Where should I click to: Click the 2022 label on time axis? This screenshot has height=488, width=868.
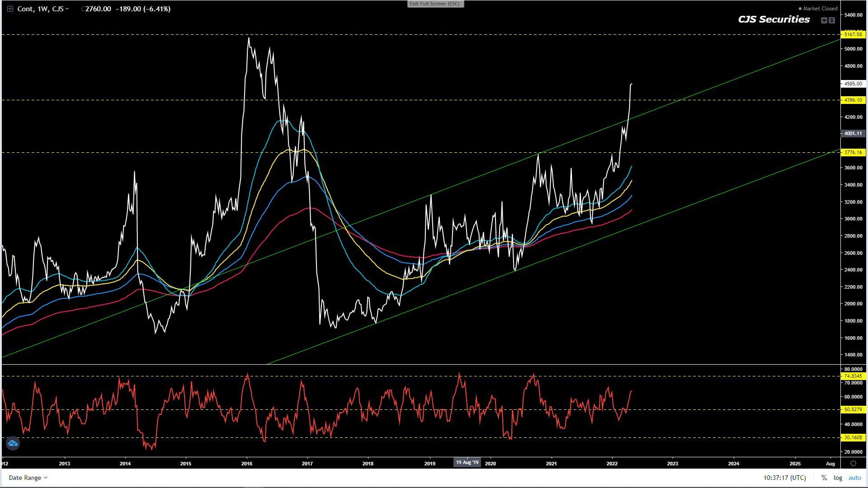pyautogui.click(x=612, y=464)
